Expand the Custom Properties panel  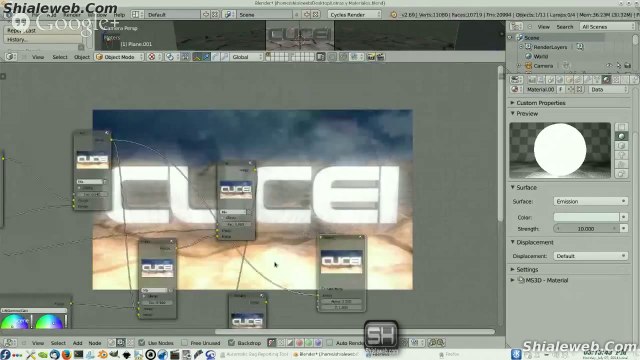click(x=541, y=103)
